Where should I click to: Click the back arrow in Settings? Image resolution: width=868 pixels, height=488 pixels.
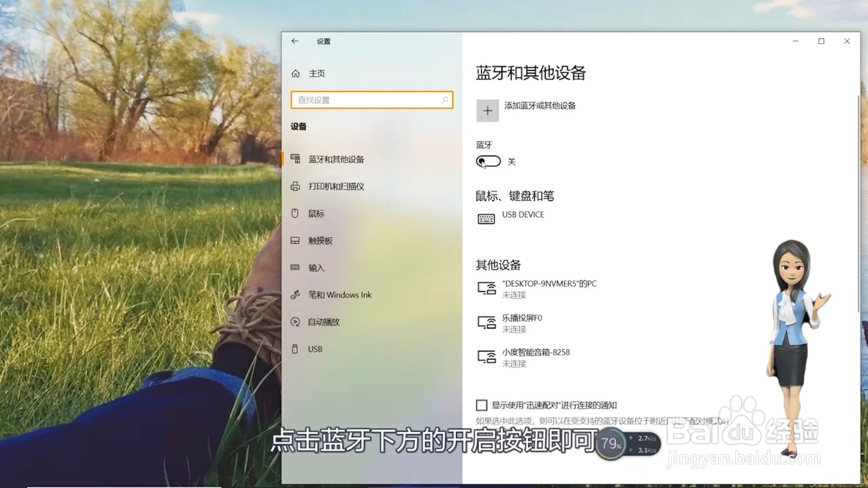pos(295,41)
